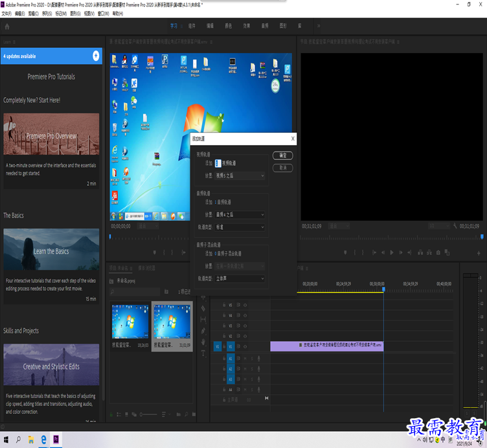Open the 序列(S) menu
This screenshot has width=487, height=448.
click(47, 14)
